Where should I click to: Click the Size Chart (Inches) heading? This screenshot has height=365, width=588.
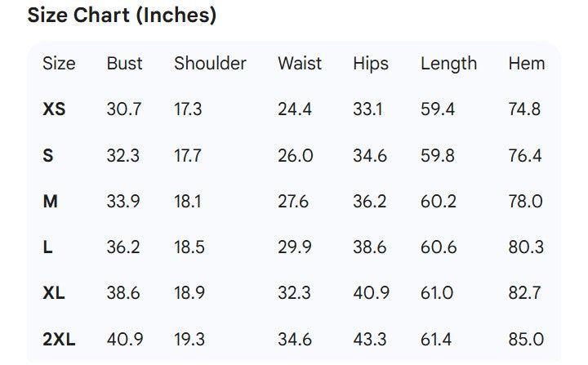122,16
